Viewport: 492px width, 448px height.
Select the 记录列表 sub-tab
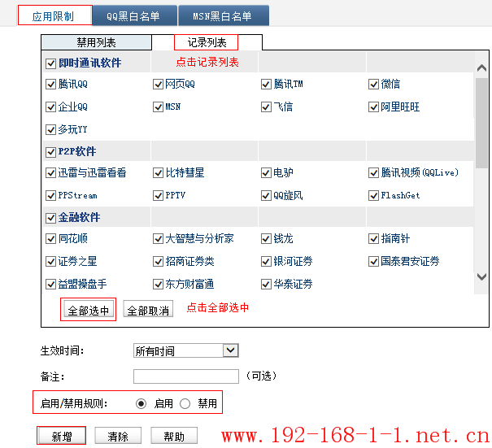pos(207,42)
